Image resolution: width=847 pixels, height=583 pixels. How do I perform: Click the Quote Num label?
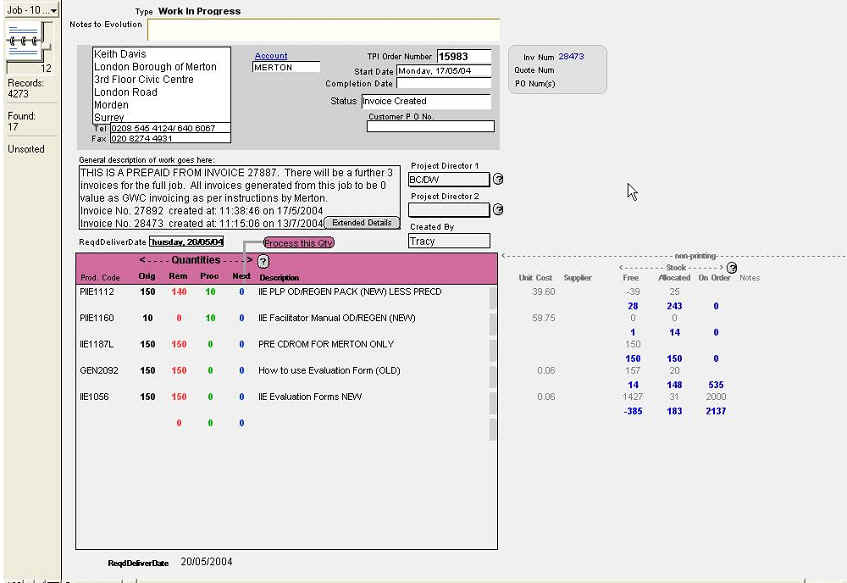(x=534, y=70)
